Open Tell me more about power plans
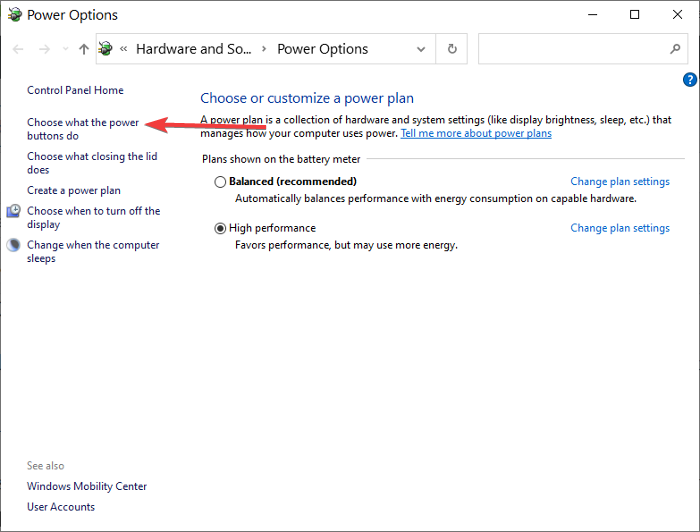 pos(475,133)
